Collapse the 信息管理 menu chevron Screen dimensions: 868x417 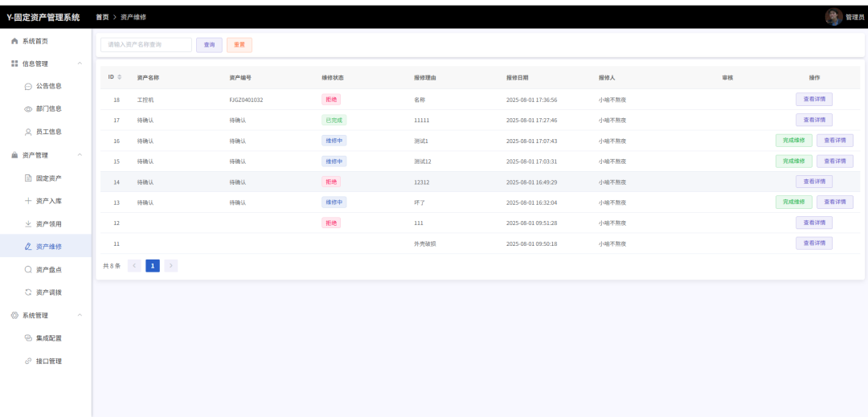pos(80,63)
